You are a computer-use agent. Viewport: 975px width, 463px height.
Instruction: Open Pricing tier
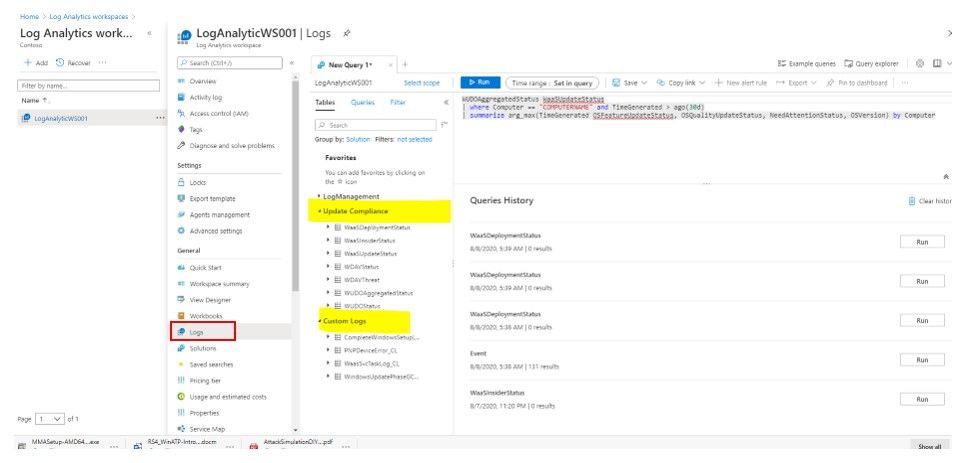tap(205, 381)
